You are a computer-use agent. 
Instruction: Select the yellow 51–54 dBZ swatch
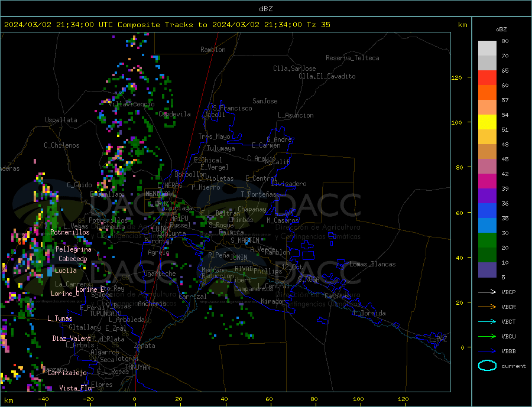[487, 122]
